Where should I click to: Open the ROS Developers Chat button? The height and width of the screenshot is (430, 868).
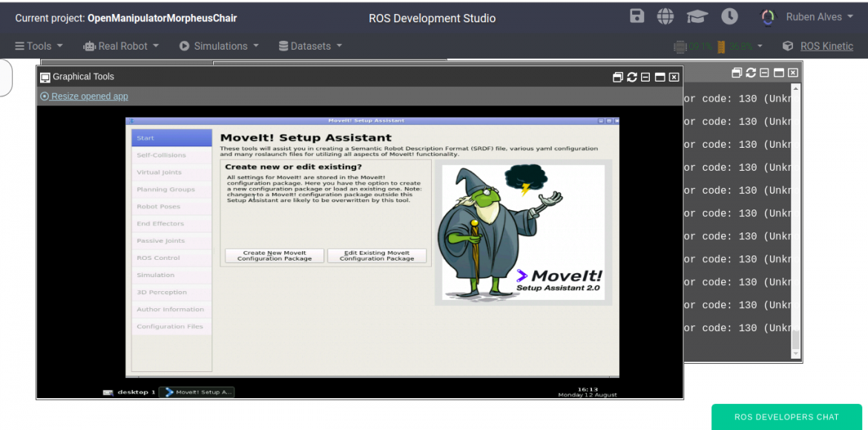tap(786, 417)
